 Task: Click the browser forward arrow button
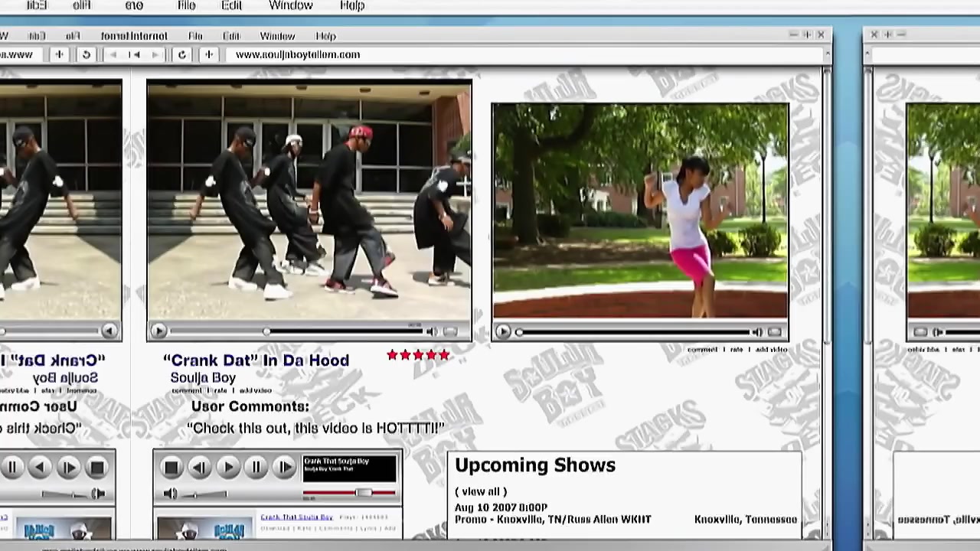[155, 54]
